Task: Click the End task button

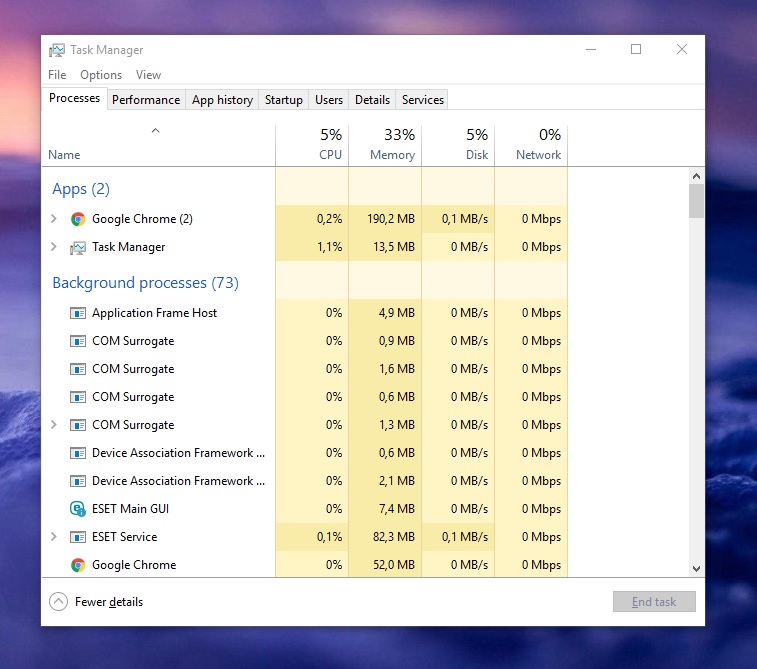Action: coord(654,602)
